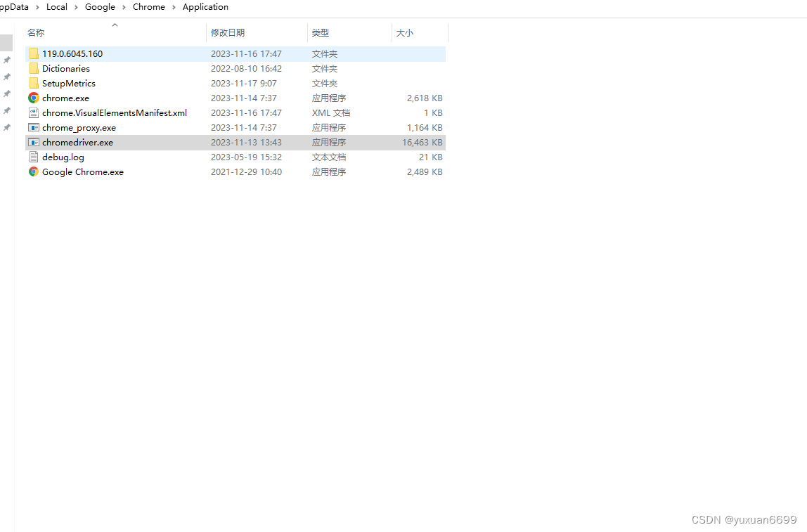
Task: Click the 2,489 KB size cell
Action: (425, 172)
